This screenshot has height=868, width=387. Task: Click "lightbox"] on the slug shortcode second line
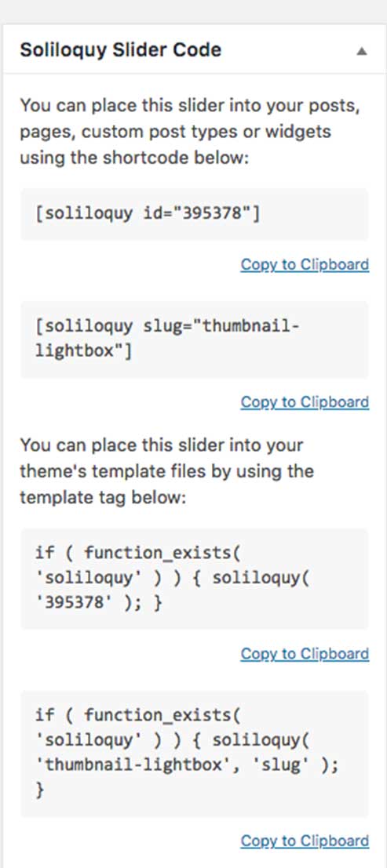click(x=84, y=350)
